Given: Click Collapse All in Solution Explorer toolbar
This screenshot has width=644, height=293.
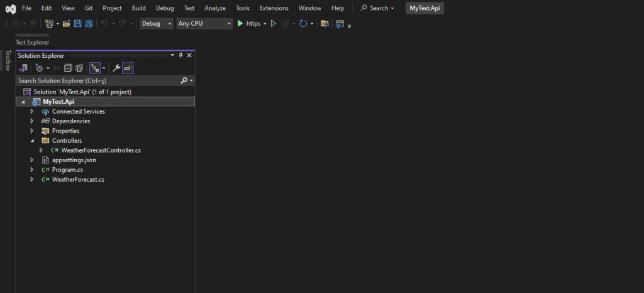Looking at the screenshot, I should 69,68.
